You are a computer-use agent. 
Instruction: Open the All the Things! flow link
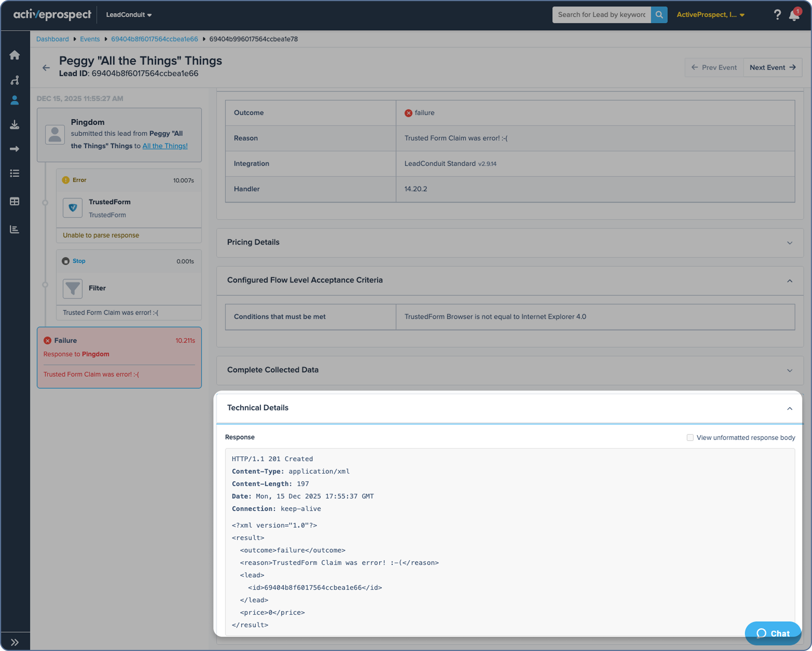click(165, 146)
